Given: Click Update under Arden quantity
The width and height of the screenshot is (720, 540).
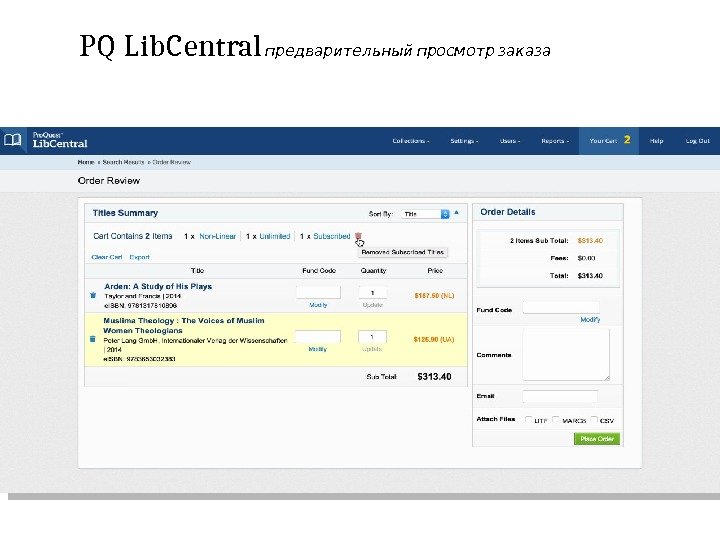Looking at the screenshot, I should (x=372, y=305).
